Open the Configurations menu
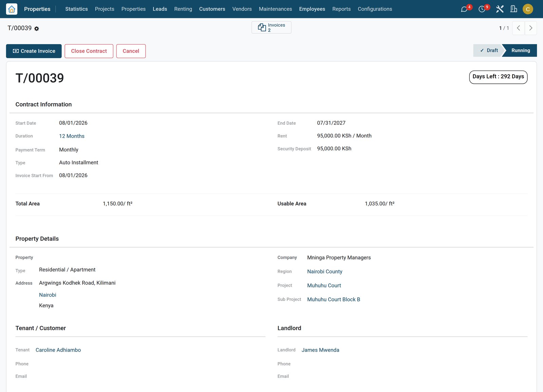The image size is (543, 392). [375, 9]
